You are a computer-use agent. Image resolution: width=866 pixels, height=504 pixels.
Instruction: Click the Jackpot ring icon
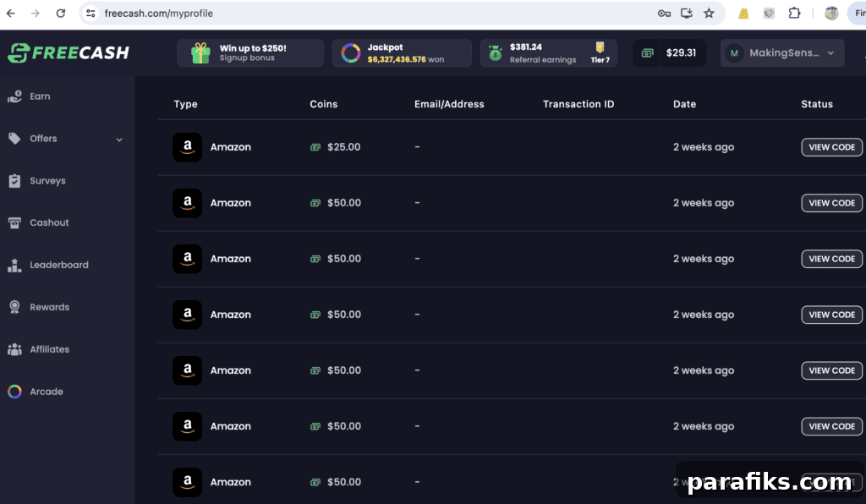click(351, 53)
